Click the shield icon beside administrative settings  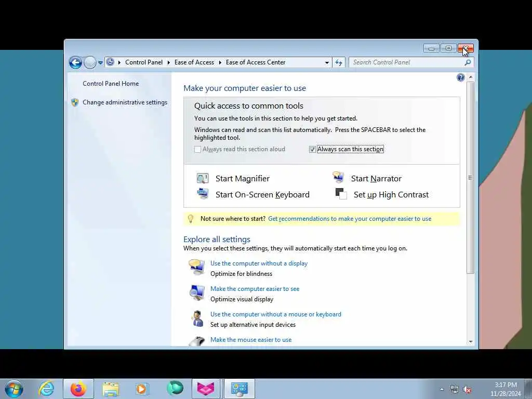(x=75, y=102)
